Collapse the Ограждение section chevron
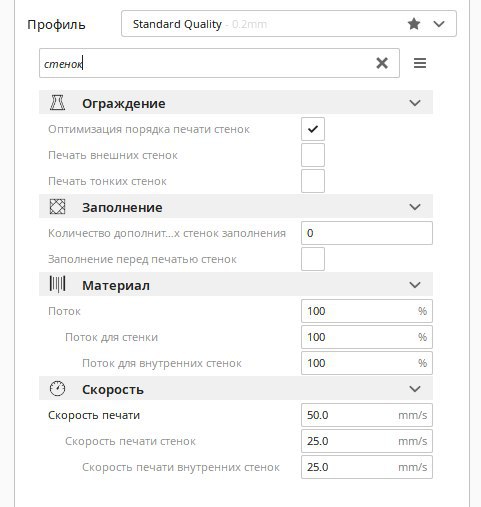 (x=415, y=103)
